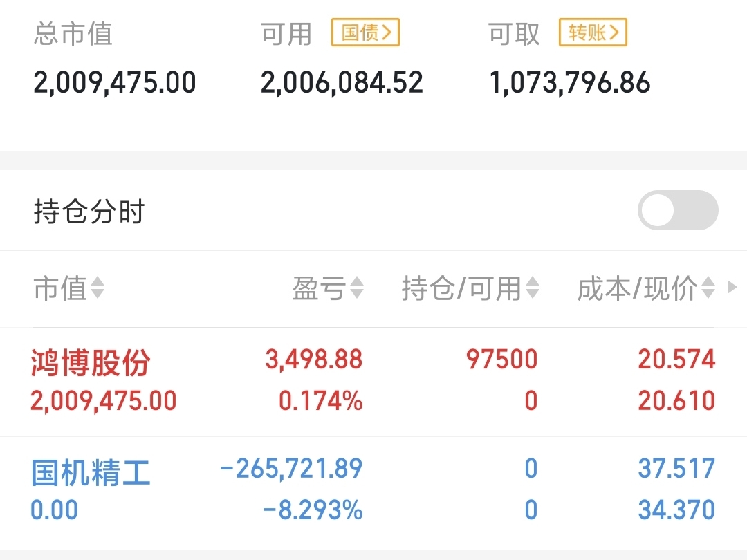Select total market value 2,009,475.00 at top

coord(115,82)
